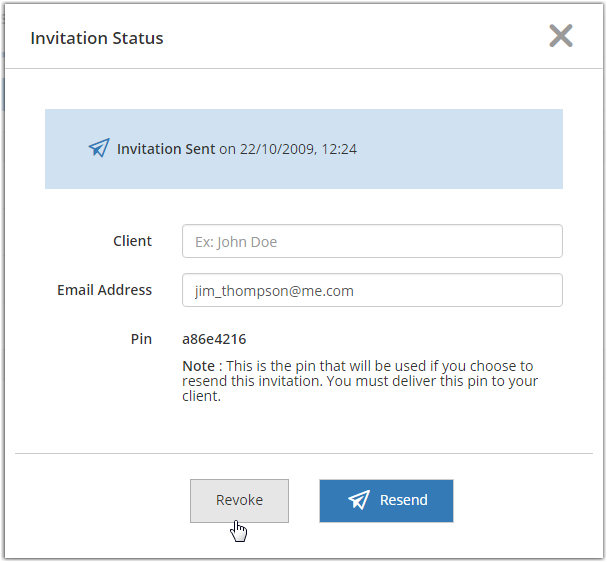Click the bold Note word
This screenshot has width=607, height=562.
(x=198, y=366)
